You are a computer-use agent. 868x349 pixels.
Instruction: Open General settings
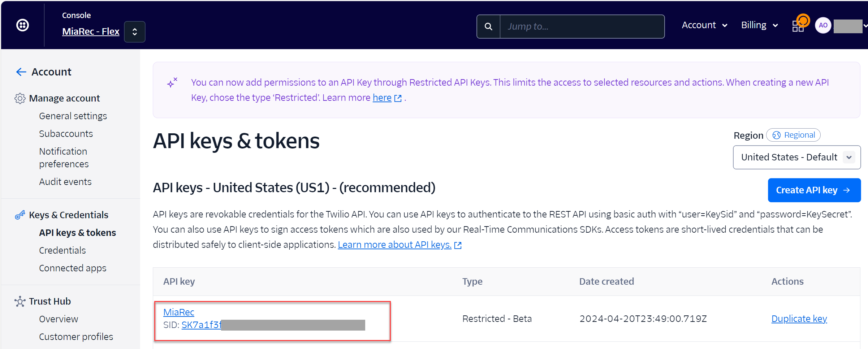click(x=73, y=116)
